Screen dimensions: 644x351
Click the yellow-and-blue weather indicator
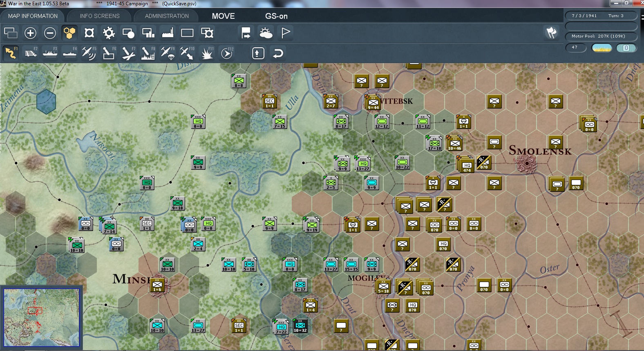coord(602,48)
